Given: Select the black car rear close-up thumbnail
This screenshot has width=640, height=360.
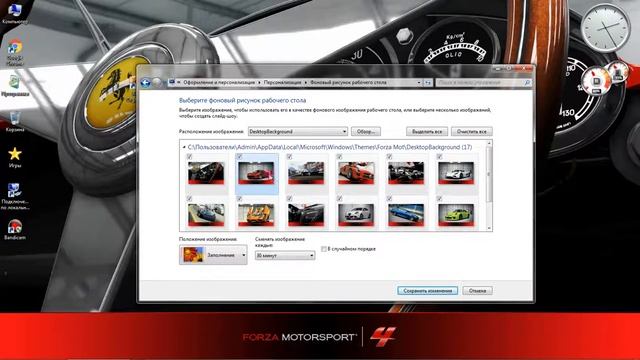Looking at the screenshot, I should [x=306, y=215].
